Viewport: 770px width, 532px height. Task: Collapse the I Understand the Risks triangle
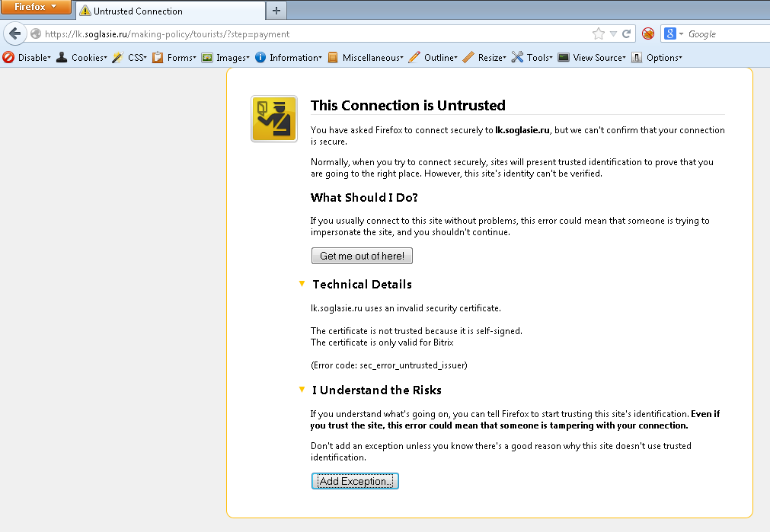[302, 390]
